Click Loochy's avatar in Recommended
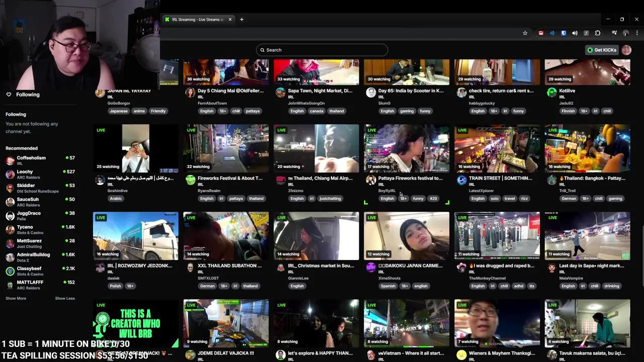 (10, 174)
